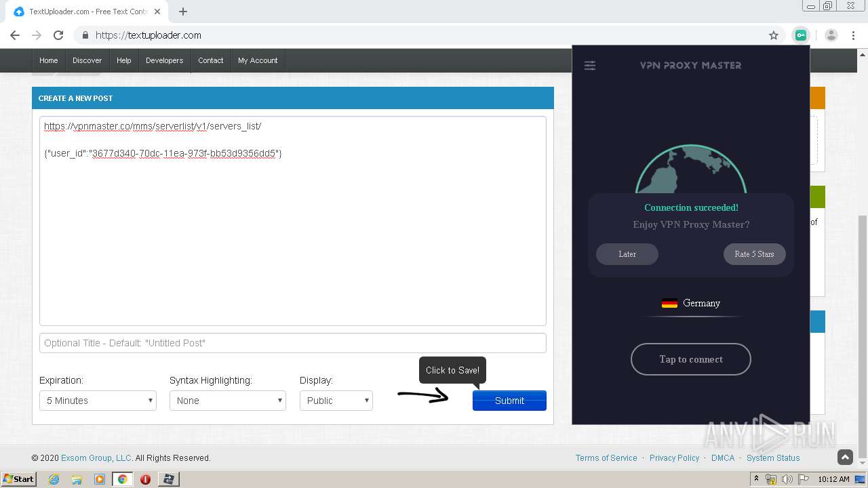Open the Discover menu item
This screenshot has width=868, height=488.
(87, 60)
